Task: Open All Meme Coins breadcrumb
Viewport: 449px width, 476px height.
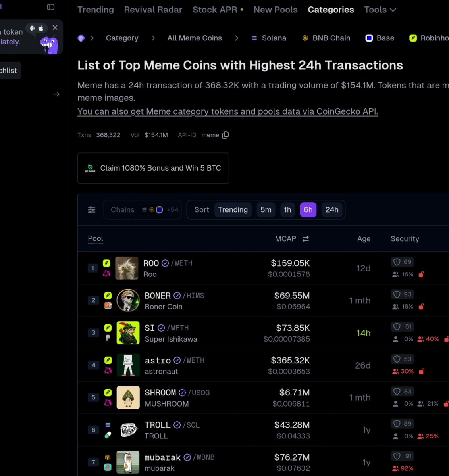Action: [x=195, y=38]
